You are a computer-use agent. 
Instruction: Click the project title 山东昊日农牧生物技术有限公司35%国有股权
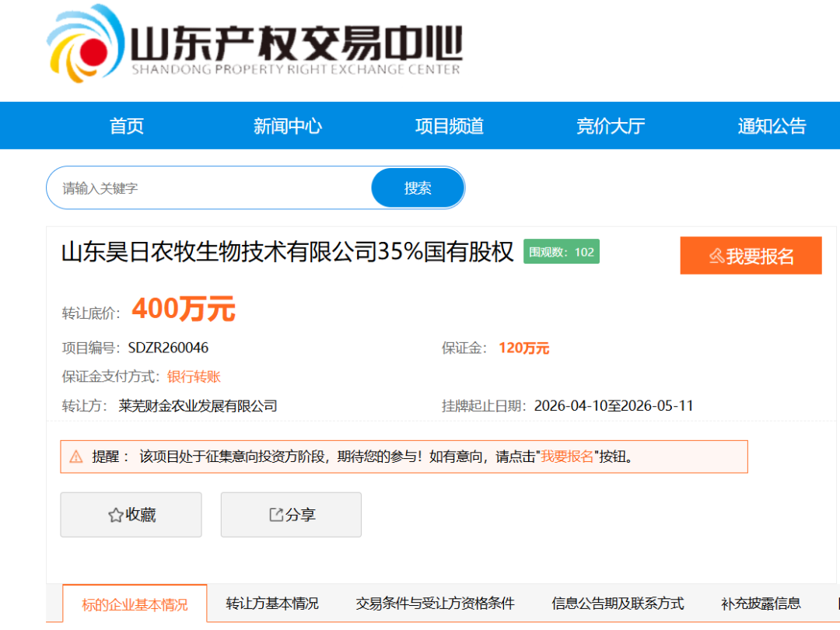tap(288, 252)
